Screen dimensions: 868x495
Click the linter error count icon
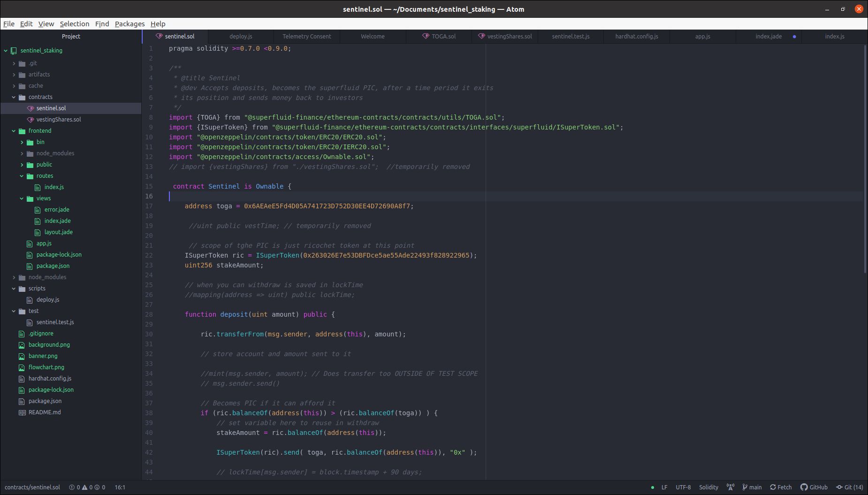coord(72,487)
